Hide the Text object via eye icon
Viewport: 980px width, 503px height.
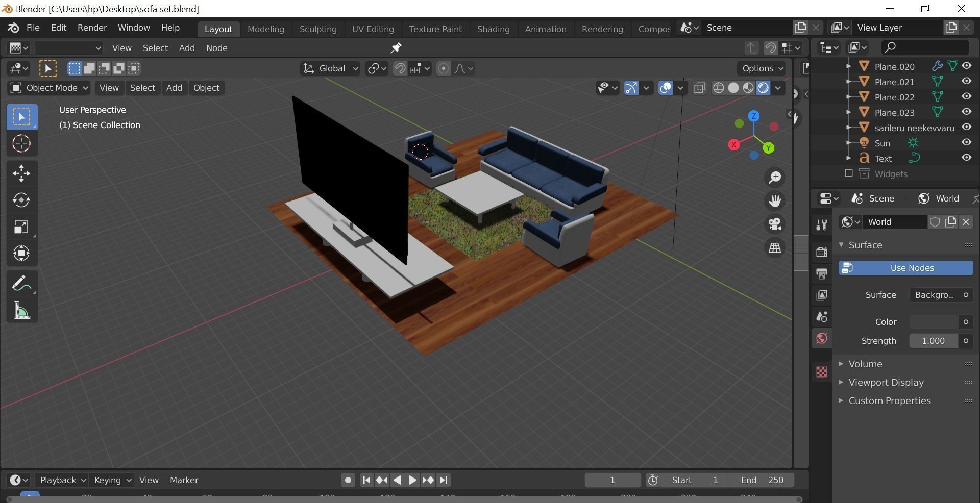click(x=966, y=158)
